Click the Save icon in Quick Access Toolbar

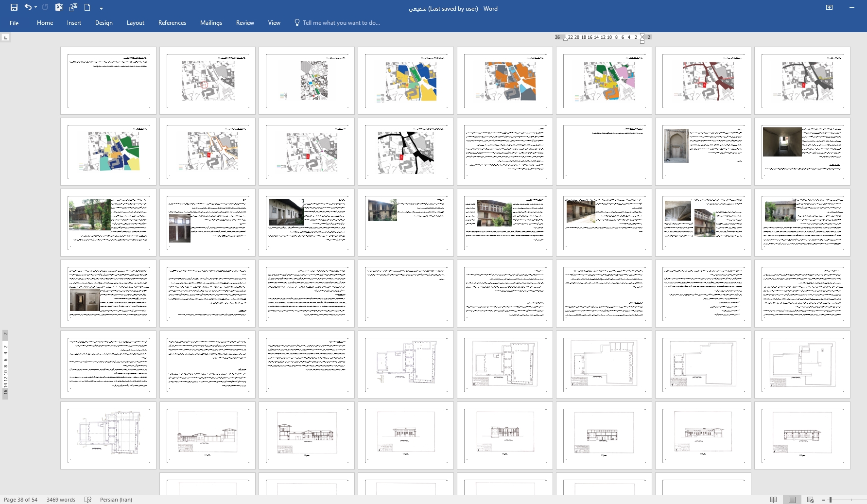pyautogui.click(x=14, y=7)
